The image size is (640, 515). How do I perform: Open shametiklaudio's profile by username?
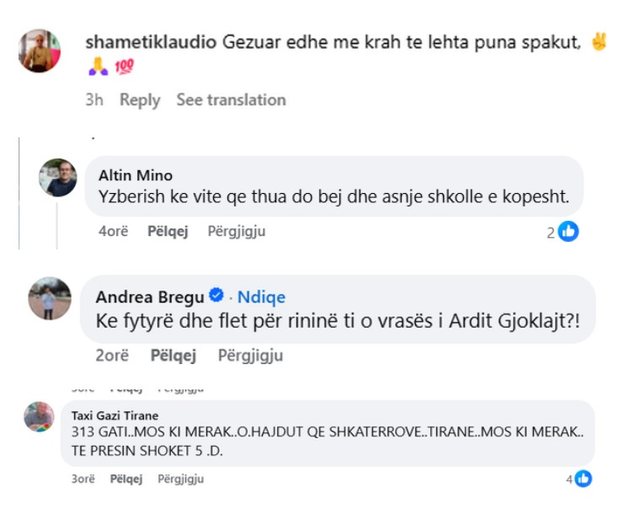coord(147,42)
